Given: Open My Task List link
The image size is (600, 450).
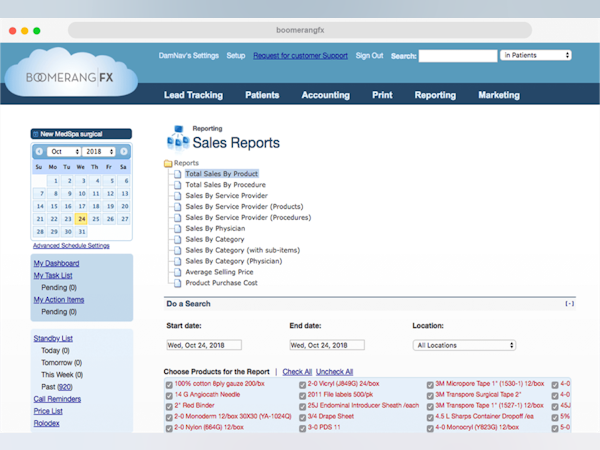Looking at the screenshot, I should tap(53, 276).
